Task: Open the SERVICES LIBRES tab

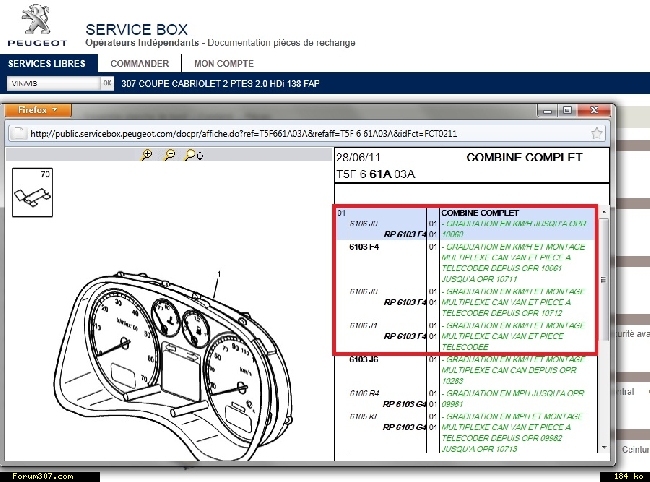Action: click(47, 63)
